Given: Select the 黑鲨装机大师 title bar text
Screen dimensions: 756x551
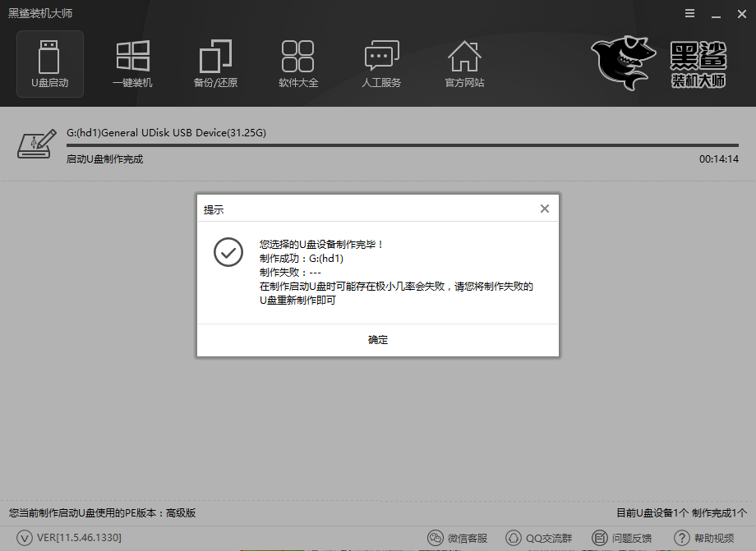Looking at the screenshot, I should tap(39, 13).
